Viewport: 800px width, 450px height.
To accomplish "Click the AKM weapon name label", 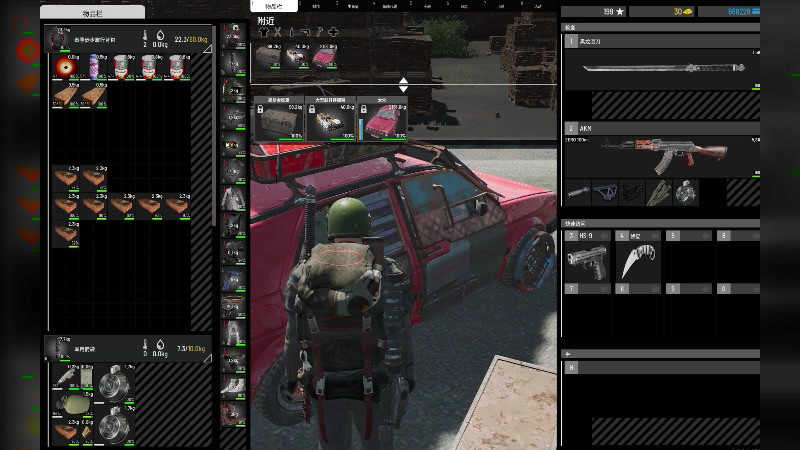I will (585, 129).
